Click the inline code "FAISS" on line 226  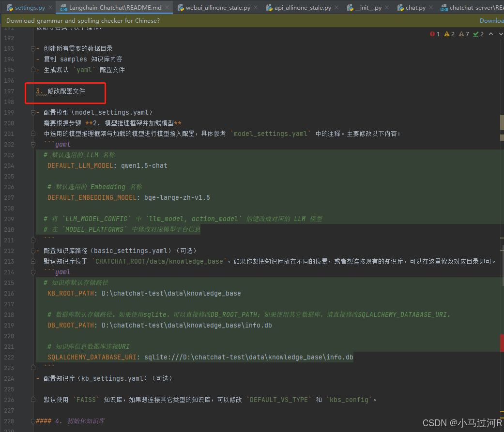pyautogui.click(x=86, y=400)
